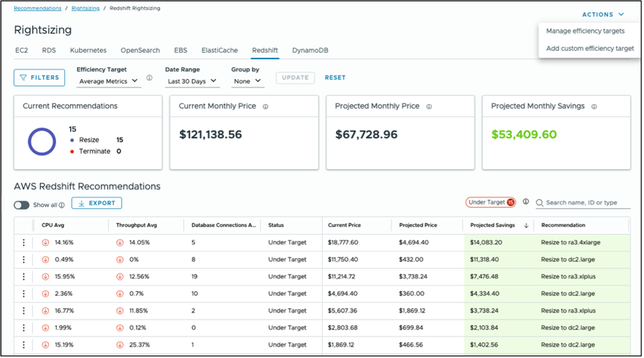Click the $14,083.20 projected savings cell

(486, 243)
